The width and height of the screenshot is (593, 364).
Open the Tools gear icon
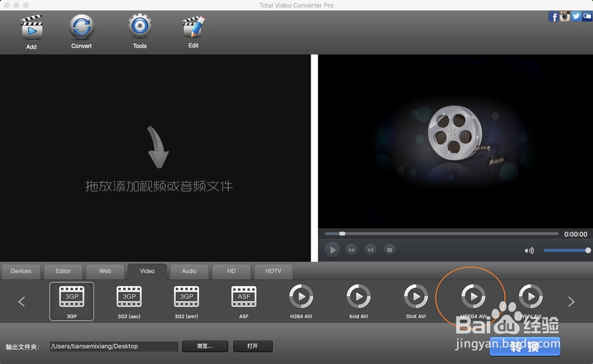(x=139, y=27)
